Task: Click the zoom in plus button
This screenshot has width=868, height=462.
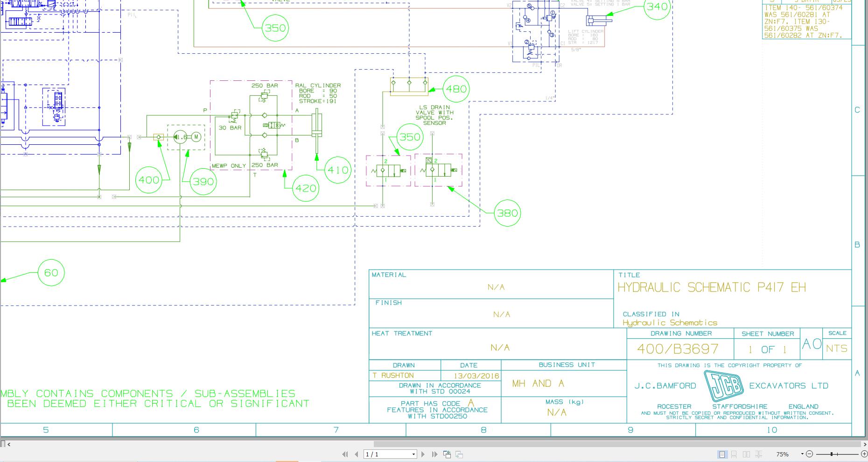Action: coord(864,454)
